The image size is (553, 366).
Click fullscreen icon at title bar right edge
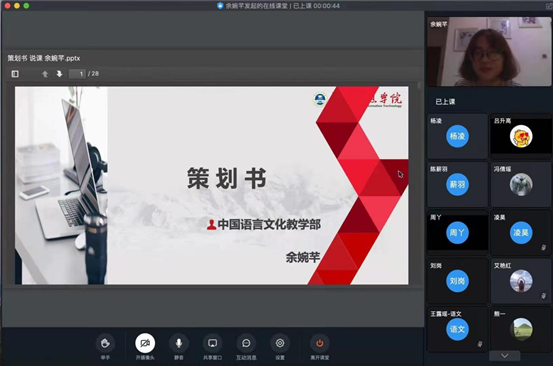(549, 6)
